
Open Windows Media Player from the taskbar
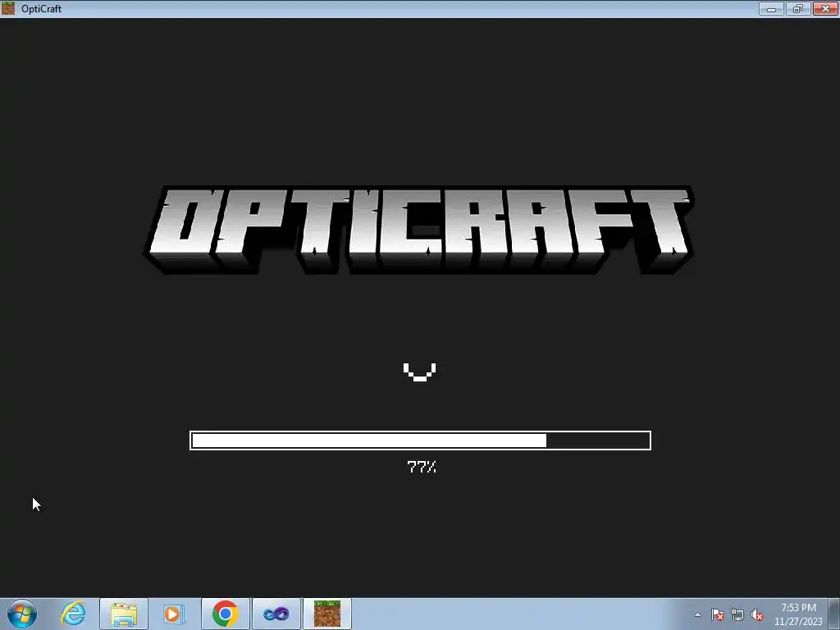click(174, 614)
